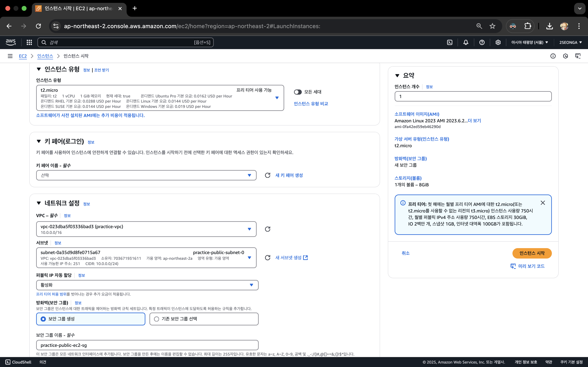This screenshot has height=367, width=588.
Task: Refresh the key pair list
Action: [x=267, y=175]
